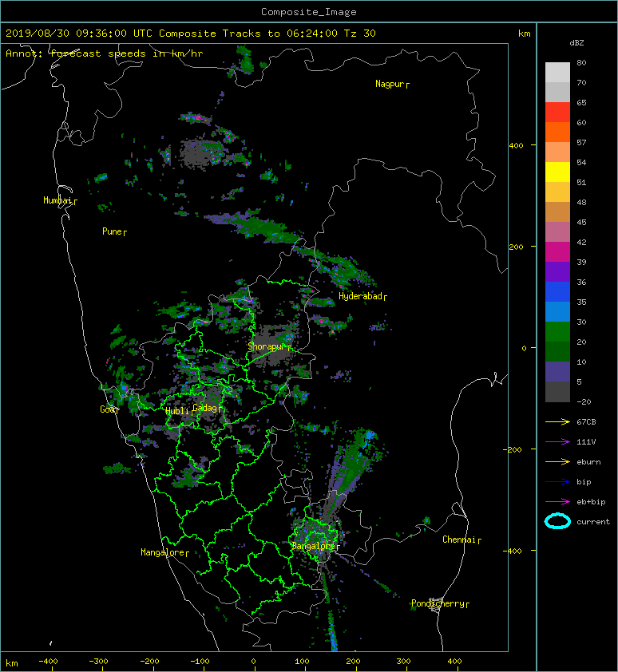Click the red 65 dBZ color swatch
Screen dimensions: 618x672
point(557,113)
